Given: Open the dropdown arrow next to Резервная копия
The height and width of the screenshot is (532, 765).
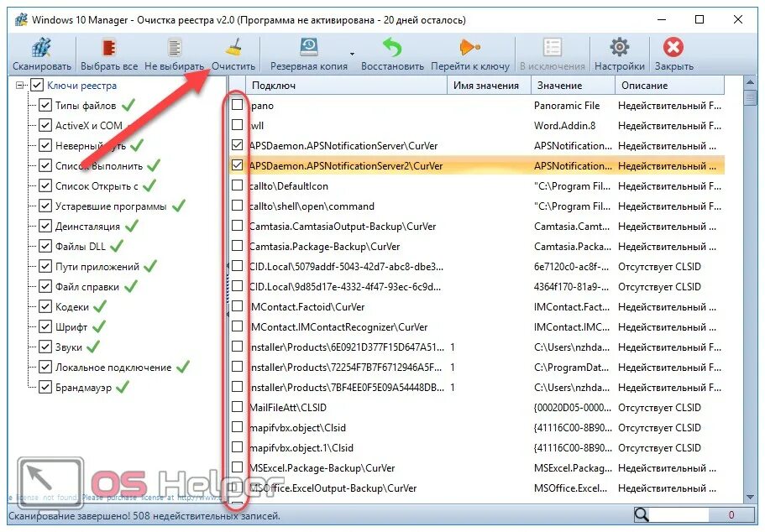Looking at the screenshot, I should 352,54.
